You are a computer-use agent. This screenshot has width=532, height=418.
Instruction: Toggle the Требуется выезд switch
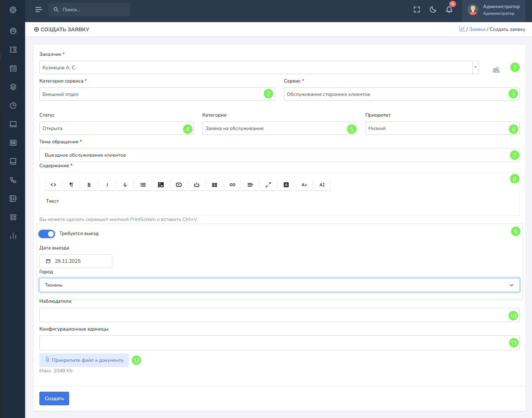point(47,234)
